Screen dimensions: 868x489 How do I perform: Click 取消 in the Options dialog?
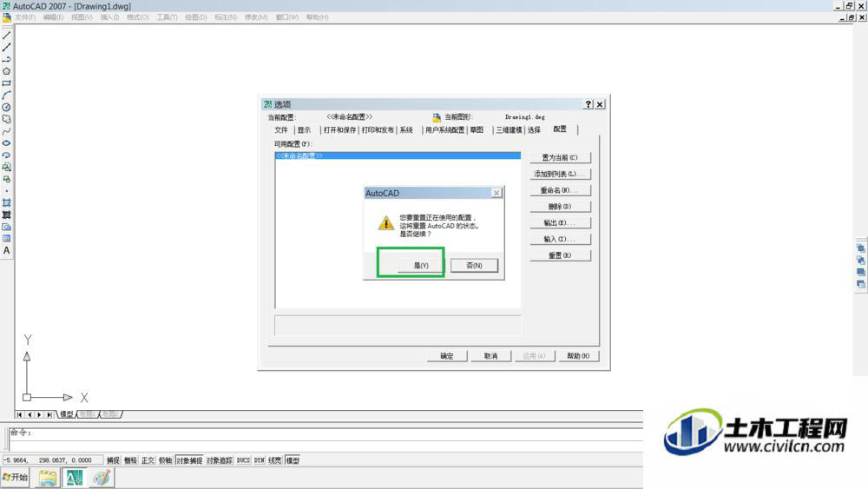pos(490,356)
